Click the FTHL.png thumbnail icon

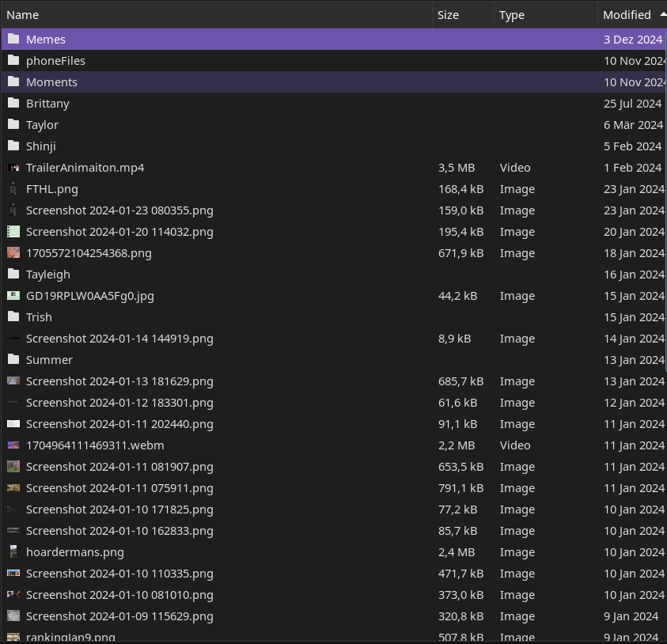(x=13, y=188)
